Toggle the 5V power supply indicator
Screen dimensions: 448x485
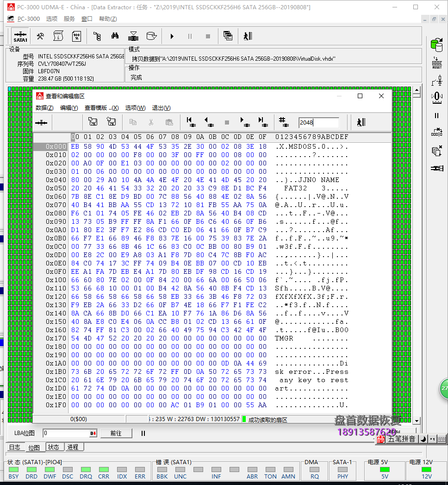coord(385,469)
